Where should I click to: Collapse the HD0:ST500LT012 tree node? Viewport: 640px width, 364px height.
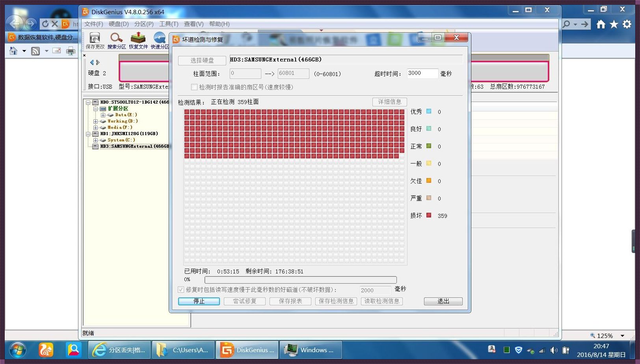89,102
